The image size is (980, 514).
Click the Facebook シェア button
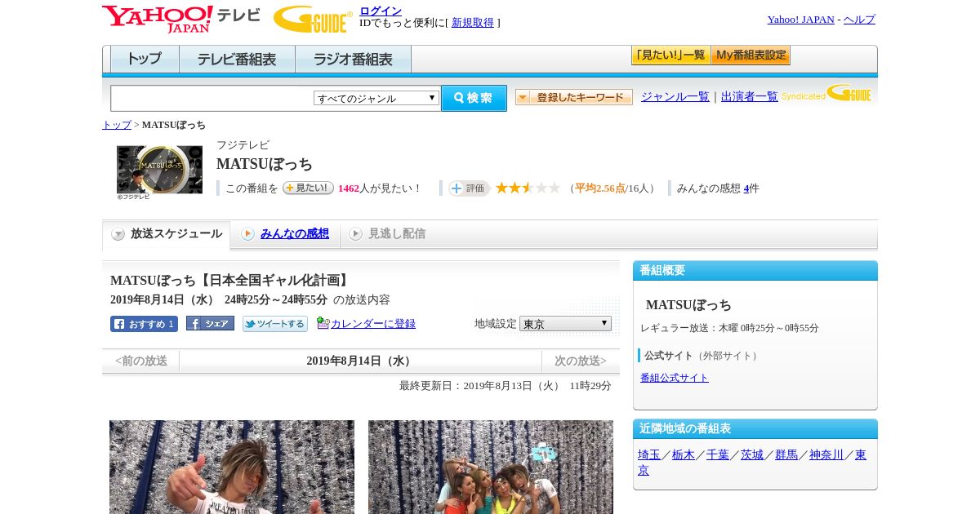210,323
